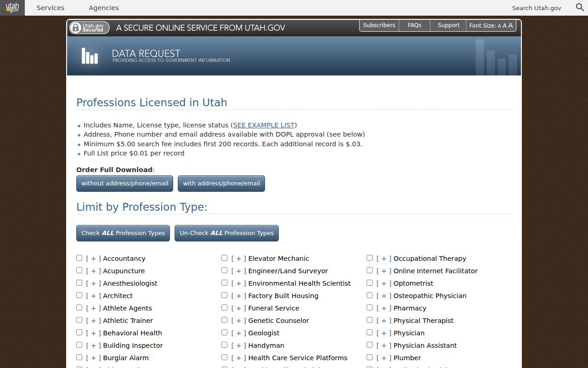The width and height of the screenshot is (588, 368).
Task: Go to the Support tab
Action: point(448,26)
